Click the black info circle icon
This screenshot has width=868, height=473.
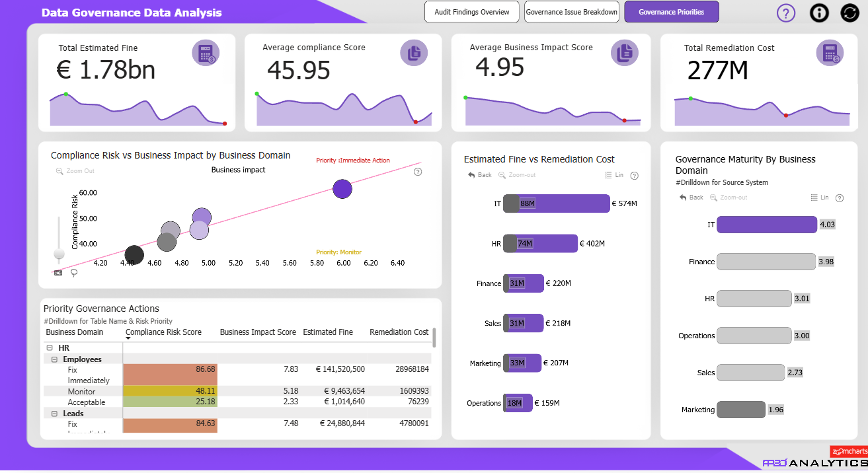click(x=819, y=13)
